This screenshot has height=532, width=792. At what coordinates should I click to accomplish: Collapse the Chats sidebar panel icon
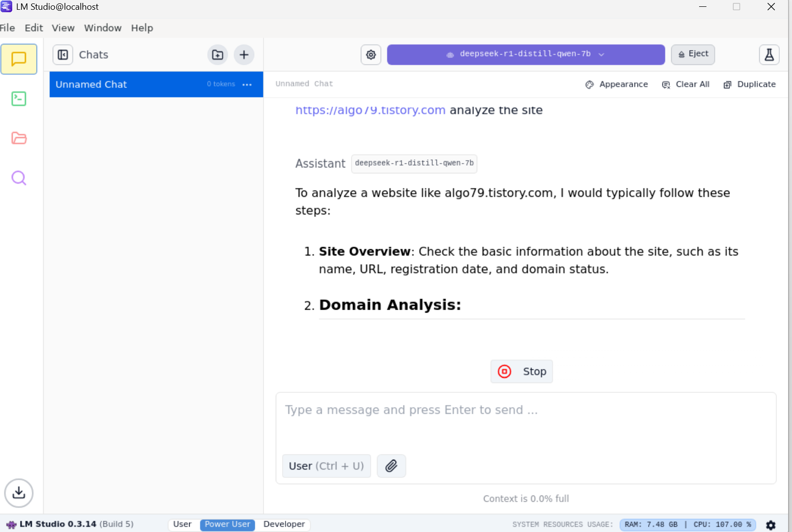[63, 55]
